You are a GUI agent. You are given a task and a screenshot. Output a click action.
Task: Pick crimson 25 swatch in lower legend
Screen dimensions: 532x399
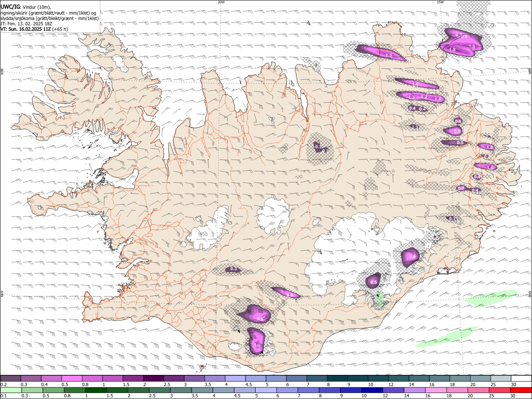point(500,390)
